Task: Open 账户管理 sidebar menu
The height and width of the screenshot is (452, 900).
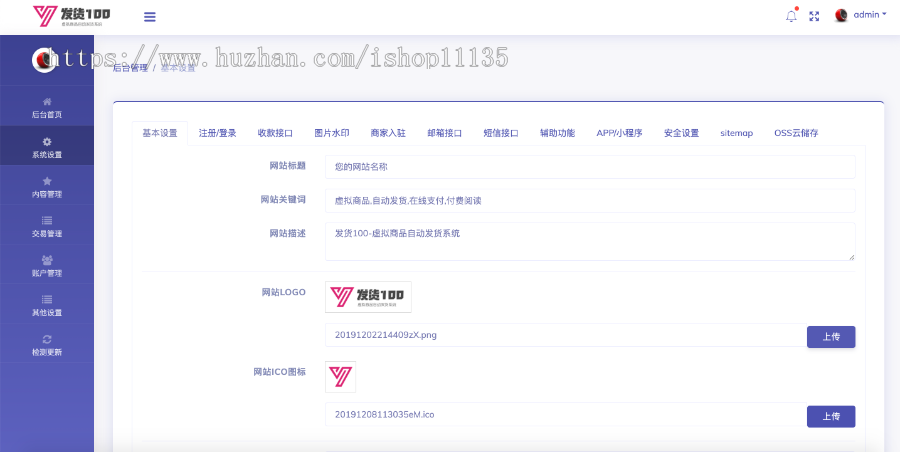Action: pyautogui.click(x=47, y=265)
